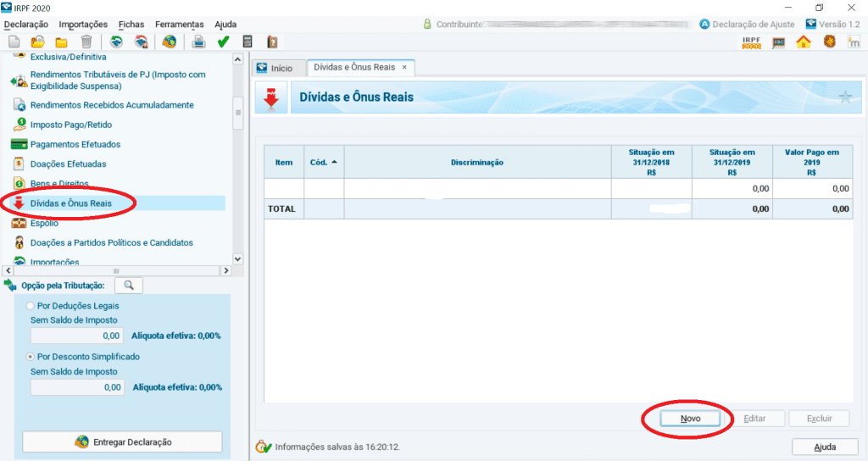The width and height of the screenshot is (868, 461).
Task: Click the Ajuda button at bottom right
Action: (825, 447)
